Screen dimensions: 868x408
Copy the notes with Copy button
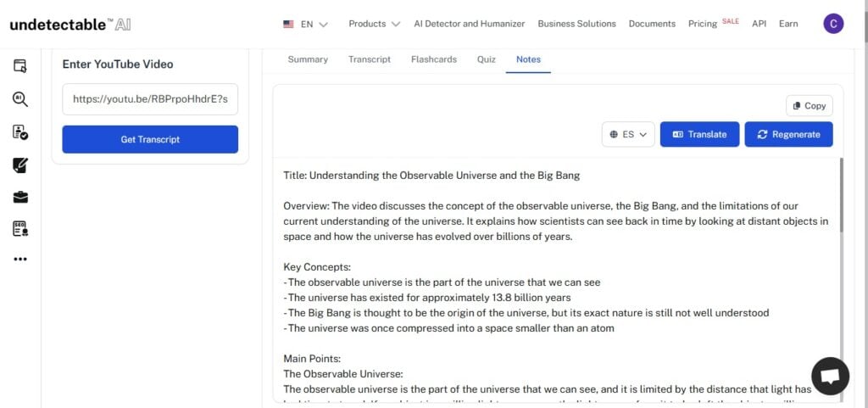click(810, 106)
